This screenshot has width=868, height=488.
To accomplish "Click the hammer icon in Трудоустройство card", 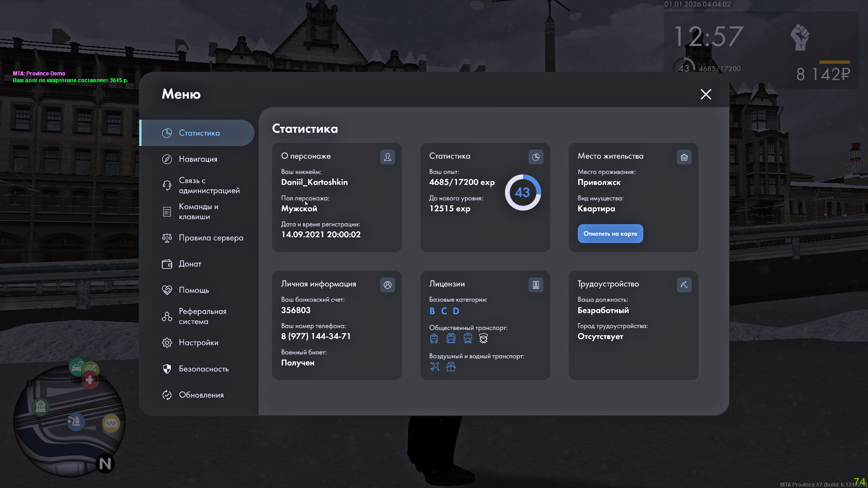I will tap(684, 285).
